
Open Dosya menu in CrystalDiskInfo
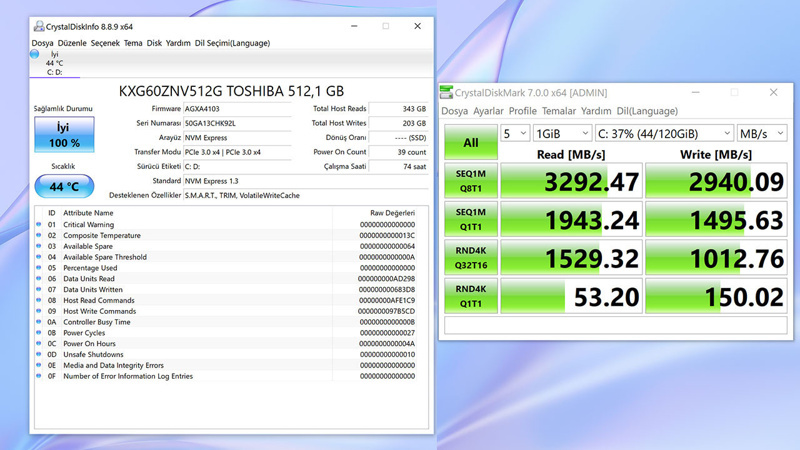pyautogui.click(x=42, y=43)
